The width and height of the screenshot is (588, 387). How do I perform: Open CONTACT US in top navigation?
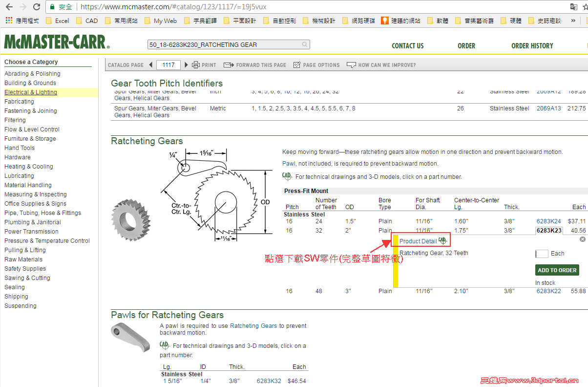(x=408, y=45)
